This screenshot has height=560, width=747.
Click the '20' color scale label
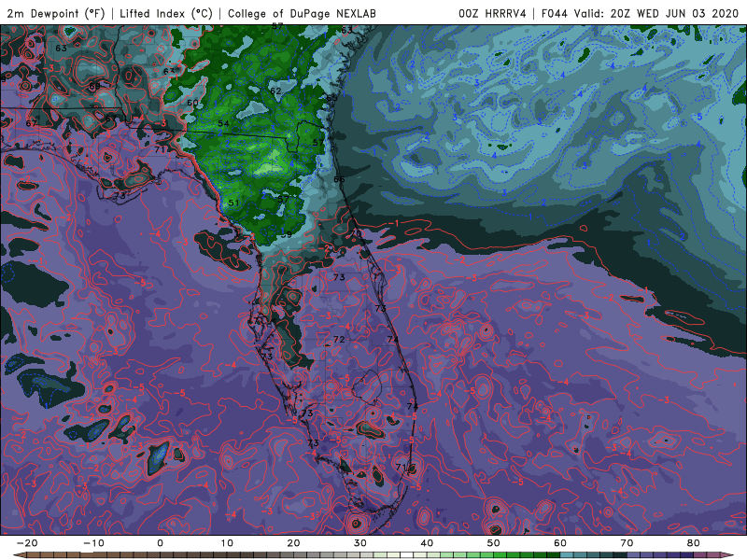point(293,543)
